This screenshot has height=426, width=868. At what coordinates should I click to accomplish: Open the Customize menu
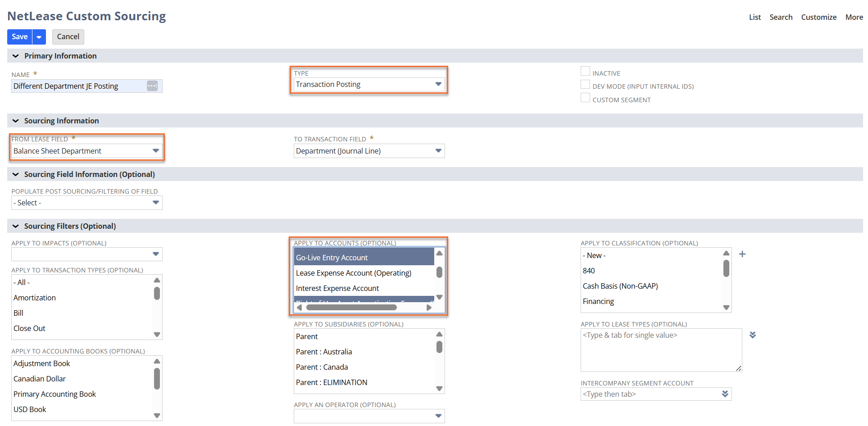point(818,17)
